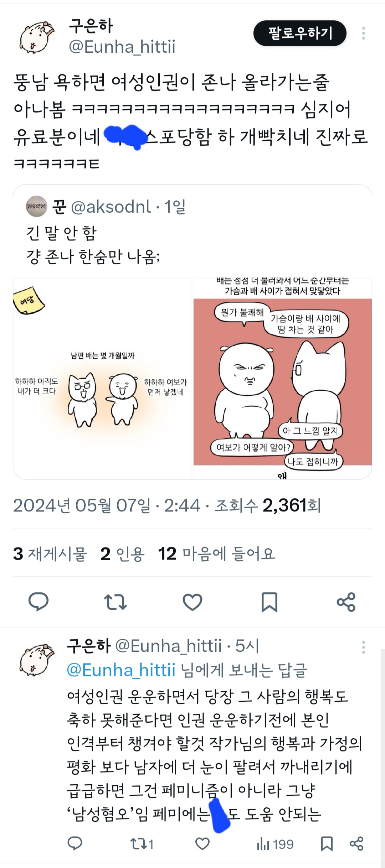The image size is (385, 868).
Task: Open the left comic image in quoted tweet
Action: (102, 378)
